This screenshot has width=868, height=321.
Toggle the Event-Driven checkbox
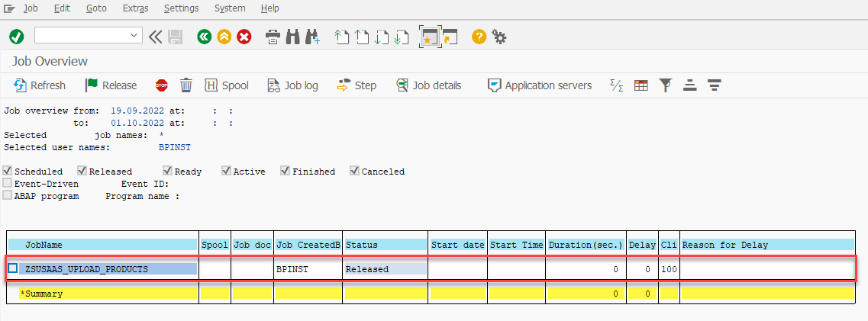[8, 183]
